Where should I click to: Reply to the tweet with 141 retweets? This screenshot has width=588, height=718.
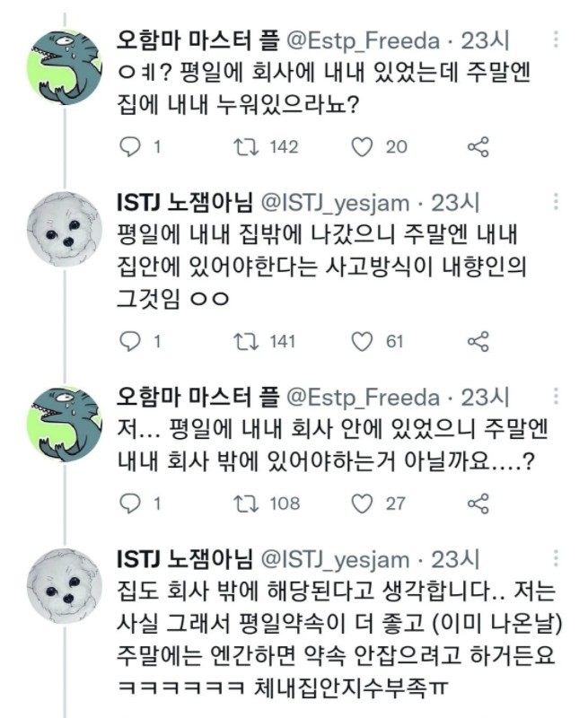(x=130, y=341)
